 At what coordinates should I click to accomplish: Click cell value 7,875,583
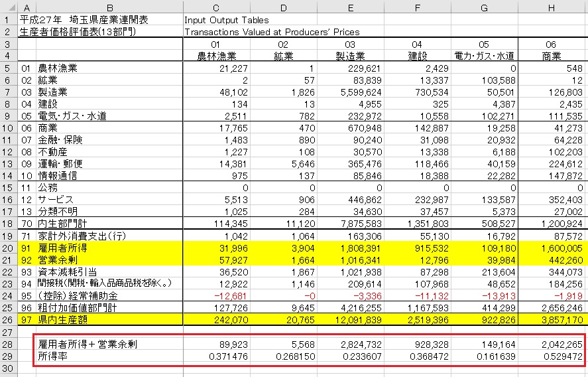tap(361, 224)
